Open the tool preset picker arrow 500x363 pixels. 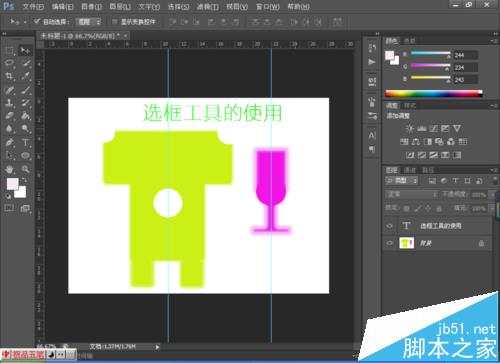[25, 22]
